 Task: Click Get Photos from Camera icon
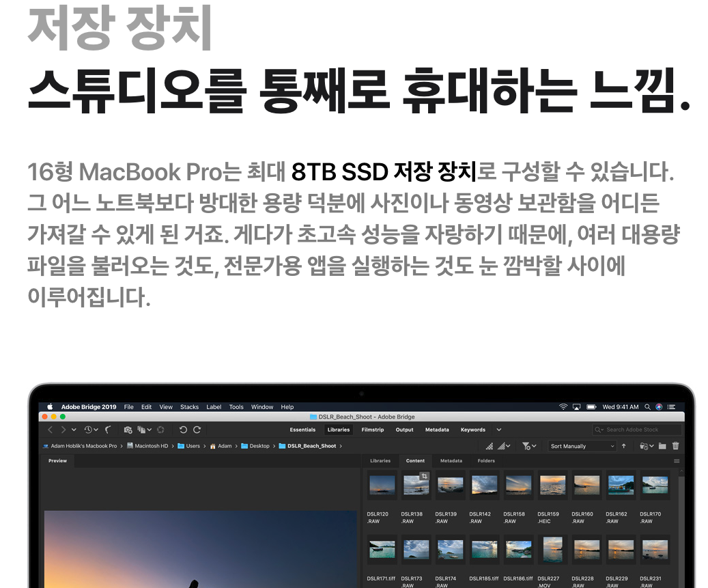[x=128, y=430]
